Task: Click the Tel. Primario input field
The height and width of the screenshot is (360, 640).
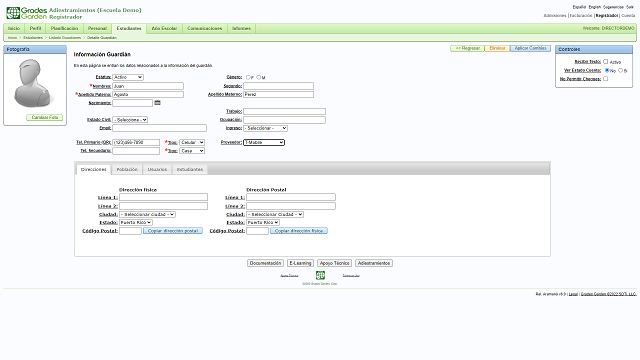Action: [x=136, y=142]
